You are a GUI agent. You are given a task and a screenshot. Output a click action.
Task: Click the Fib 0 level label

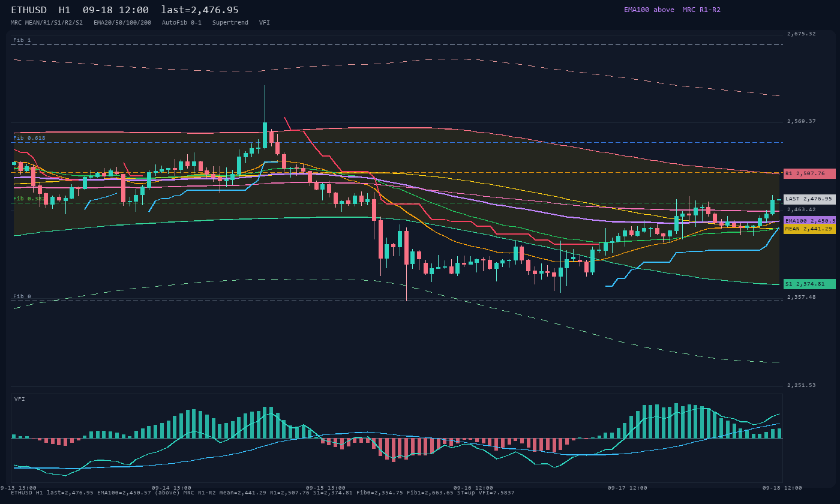point(22,296)
